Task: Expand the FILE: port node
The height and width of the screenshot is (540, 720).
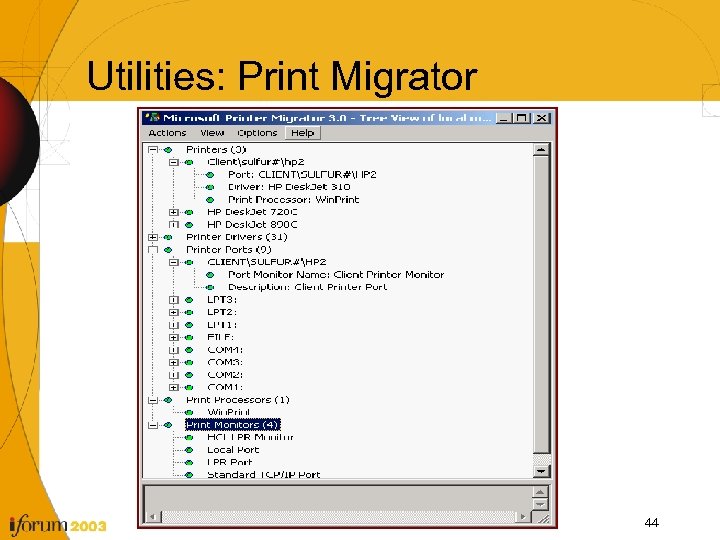Action: (x=174, y=338)
